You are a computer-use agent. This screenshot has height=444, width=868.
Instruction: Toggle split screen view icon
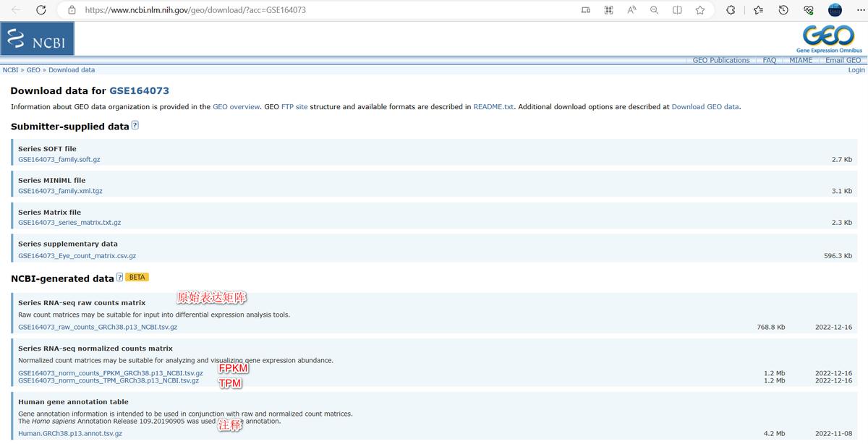[677, 10]
